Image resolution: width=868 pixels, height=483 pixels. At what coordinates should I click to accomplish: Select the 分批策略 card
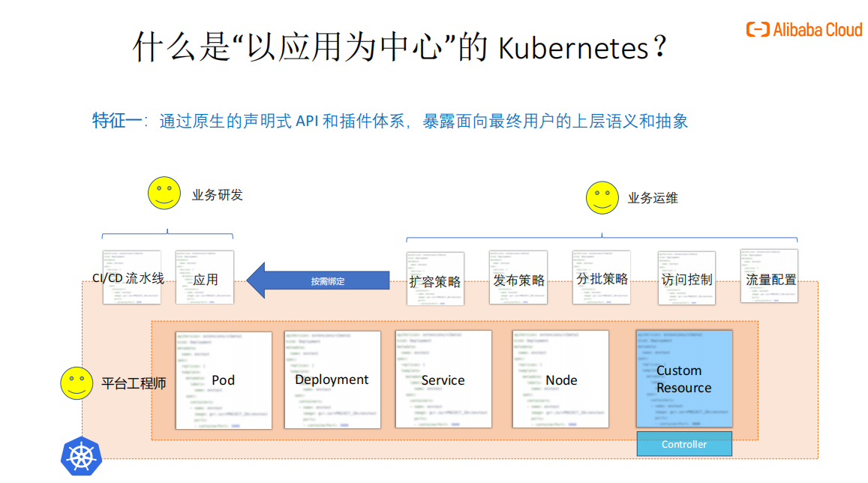601,277
